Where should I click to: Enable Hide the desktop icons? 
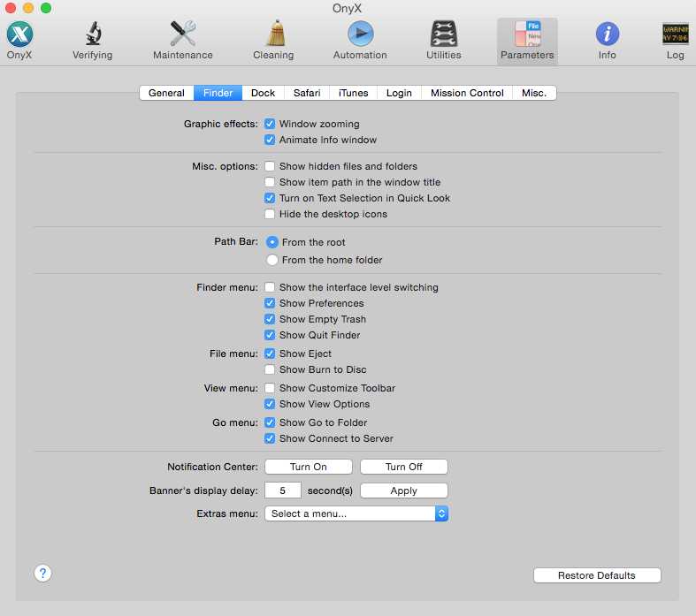coord(270,214)
